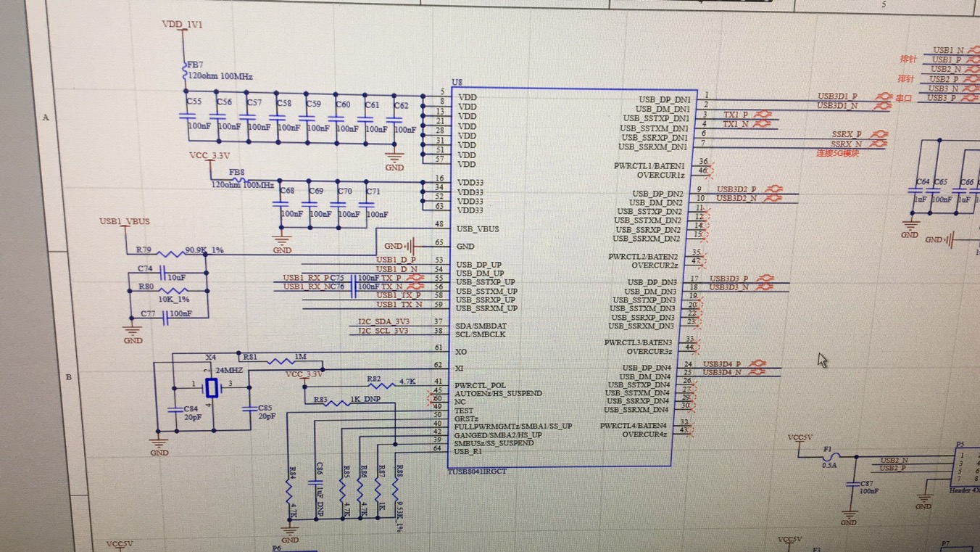Select the I2C_SDA_3V3 net label

click(383, 322)
